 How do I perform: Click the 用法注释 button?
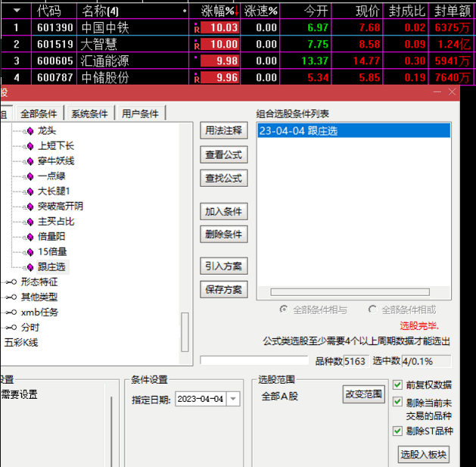coord(224,131)
